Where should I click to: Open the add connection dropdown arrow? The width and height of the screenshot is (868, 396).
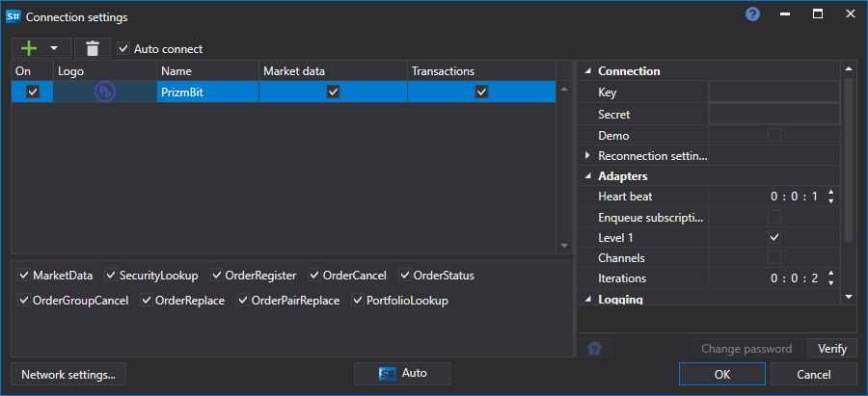click(x=54, y=49)
